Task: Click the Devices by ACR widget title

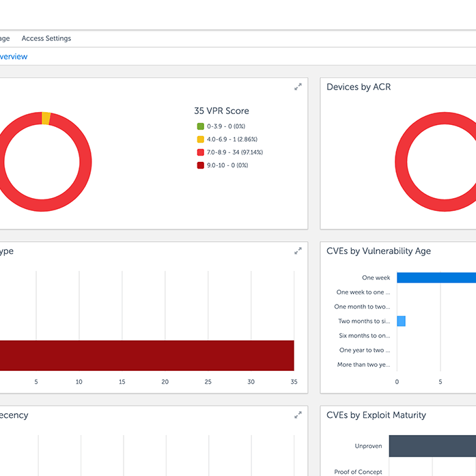Action: pyautogui.click(x=359, y=87)
